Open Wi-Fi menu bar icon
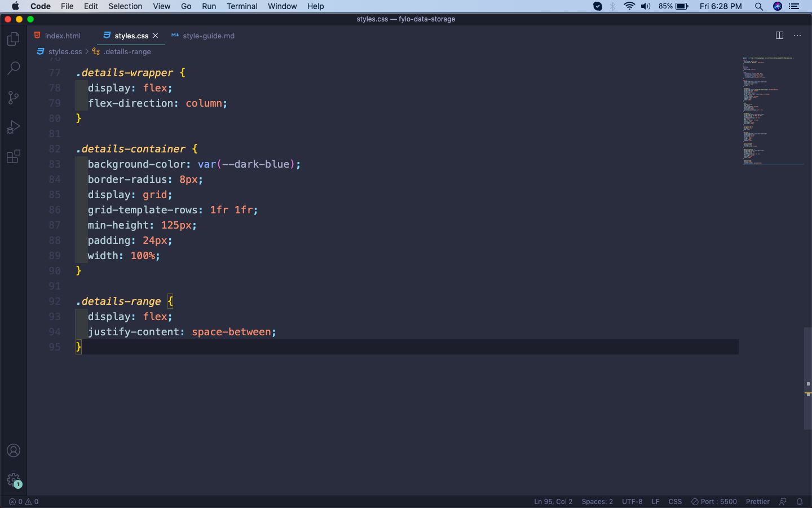 [x=629, y=6]
